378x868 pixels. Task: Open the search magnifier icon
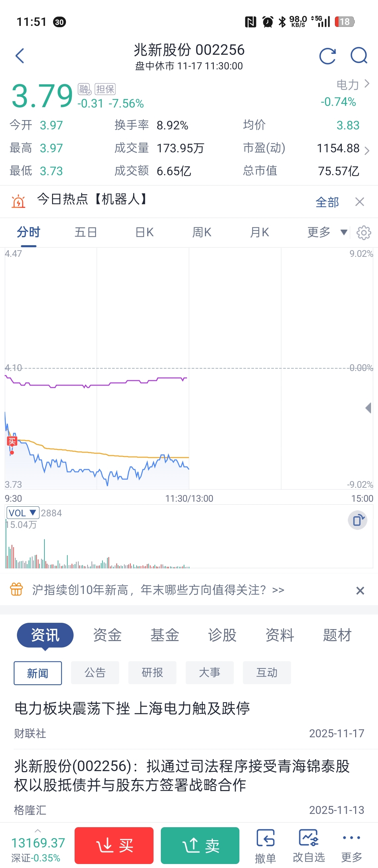click(359, 56)
